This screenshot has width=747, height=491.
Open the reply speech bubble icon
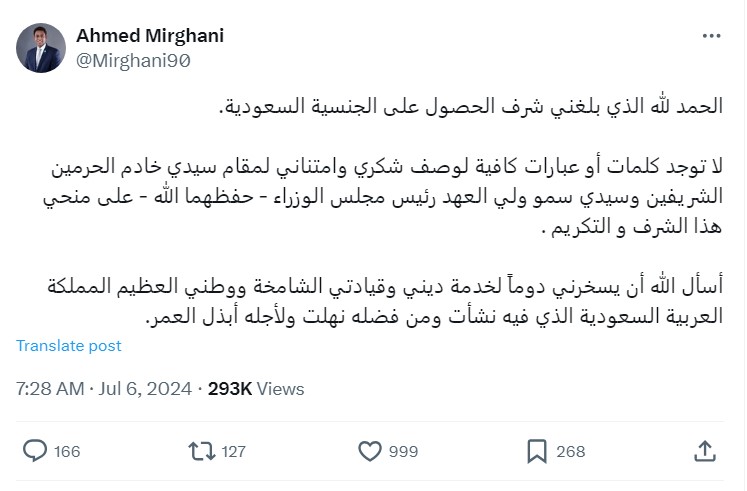(34, 451)
